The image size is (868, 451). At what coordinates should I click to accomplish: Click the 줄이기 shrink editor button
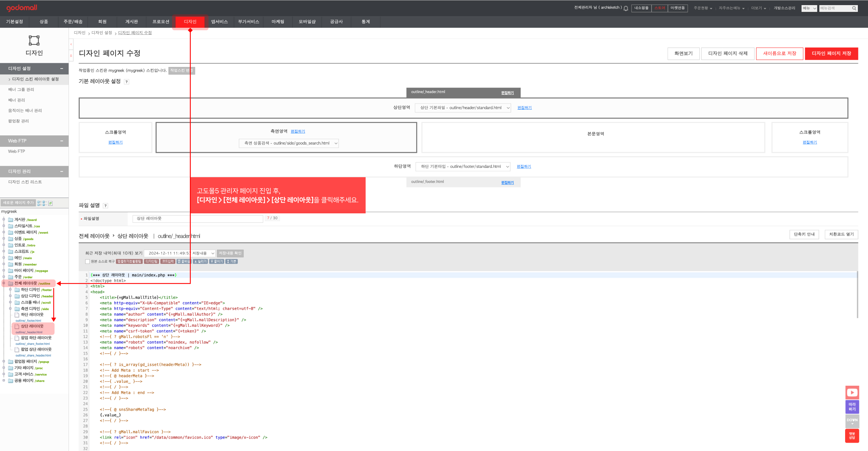coord(217,262)
